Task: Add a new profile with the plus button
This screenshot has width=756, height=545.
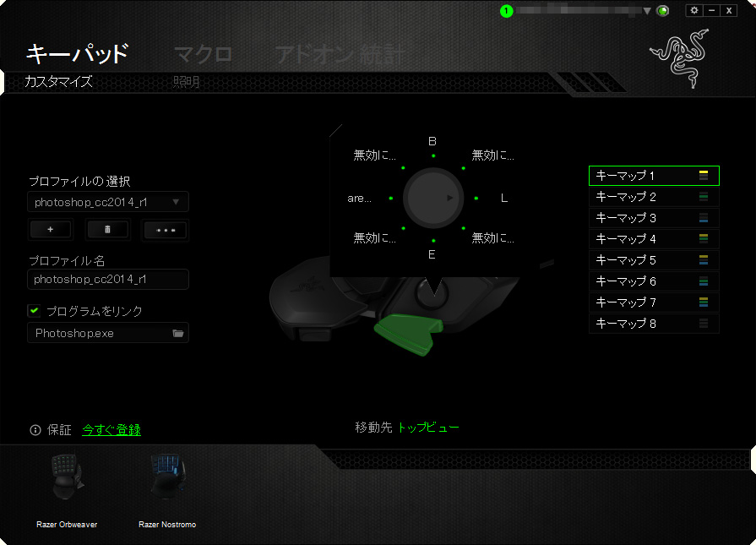Action: (x=51, y=230)
